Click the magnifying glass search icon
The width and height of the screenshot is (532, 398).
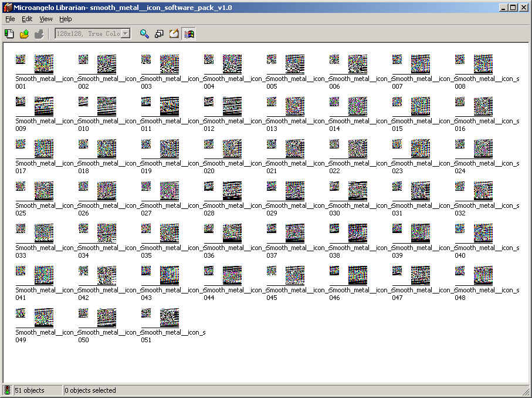tap(144, 33)
